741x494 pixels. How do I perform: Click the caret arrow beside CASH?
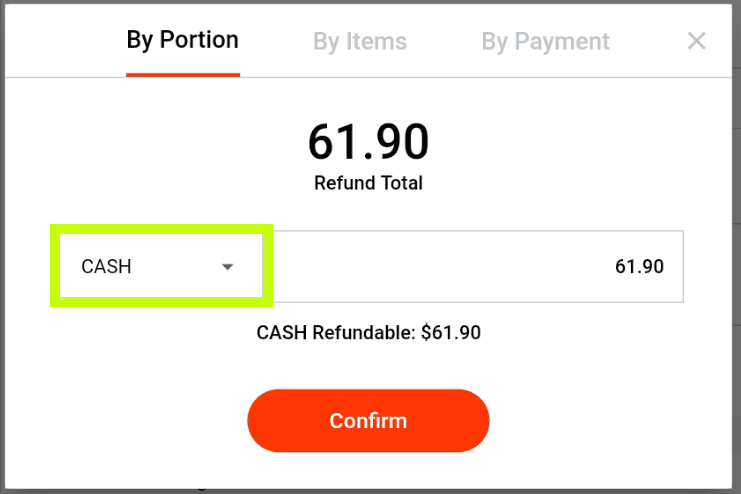227,267
